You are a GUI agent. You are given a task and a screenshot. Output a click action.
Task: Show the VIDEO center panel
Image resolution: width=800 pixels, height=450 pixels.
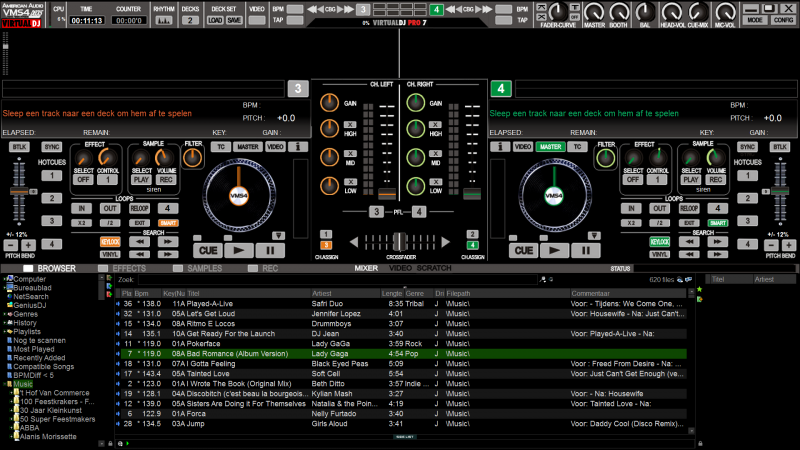tap(400, 268)
